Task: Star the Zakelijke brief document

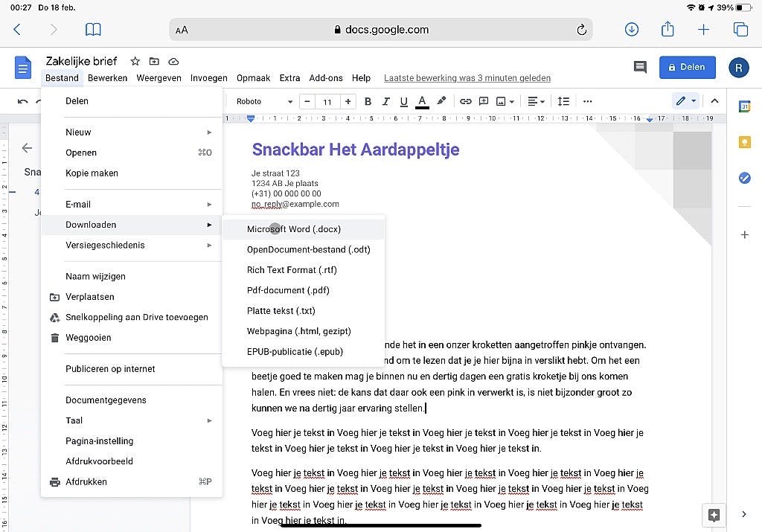Action: 135,62
